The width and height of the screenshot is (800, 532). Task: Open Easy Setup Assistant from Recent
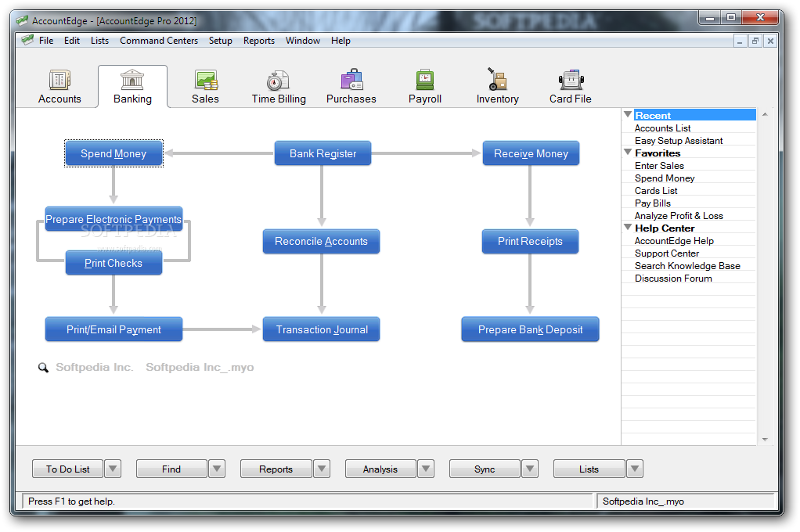(679, 141)
